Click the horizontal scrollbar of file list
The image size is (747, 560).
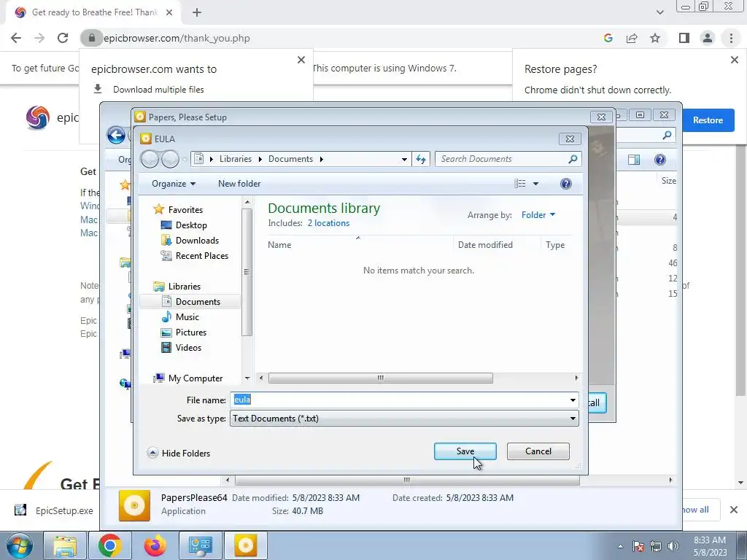click(x=380, y=378)
